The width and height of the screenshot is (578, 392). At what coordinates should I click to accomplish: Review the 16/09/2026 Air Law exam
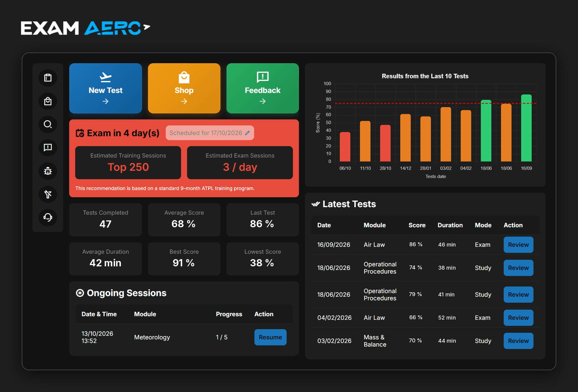[x=518, y=245]
